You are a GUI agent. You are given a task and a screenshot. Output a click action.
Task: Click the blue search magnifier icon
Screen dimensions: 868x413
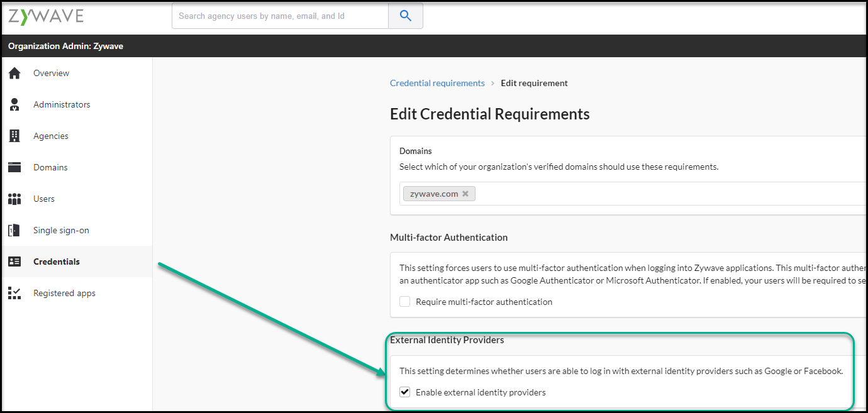click(x=405, y=15)
